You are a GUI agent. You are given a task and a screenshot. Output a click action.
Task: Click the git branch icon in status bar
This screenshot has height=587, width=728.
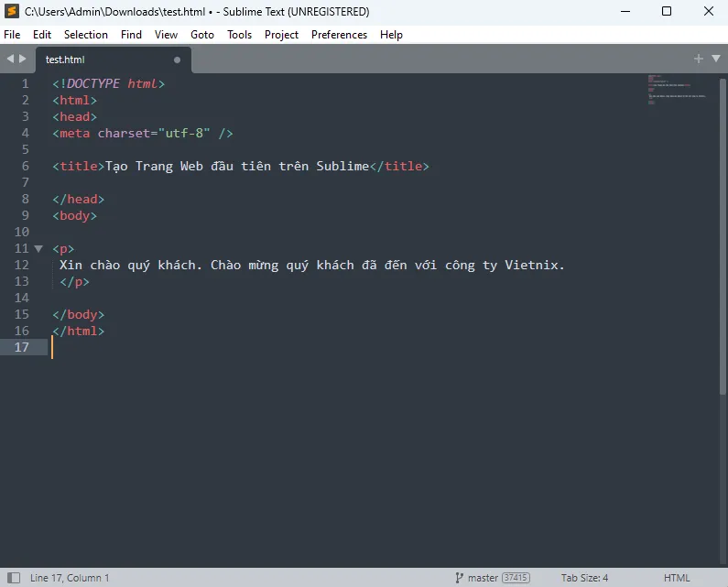click(459, 578)
